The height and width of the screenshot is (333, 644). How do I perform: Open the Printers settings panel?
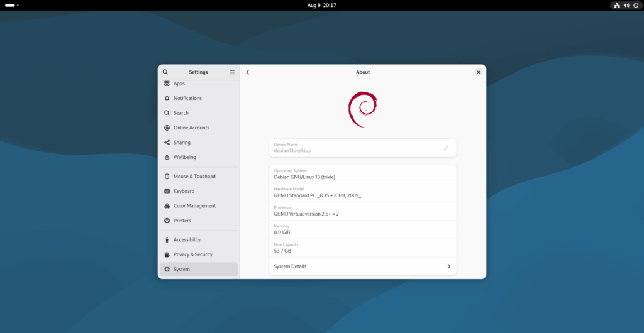coord(198,221)
